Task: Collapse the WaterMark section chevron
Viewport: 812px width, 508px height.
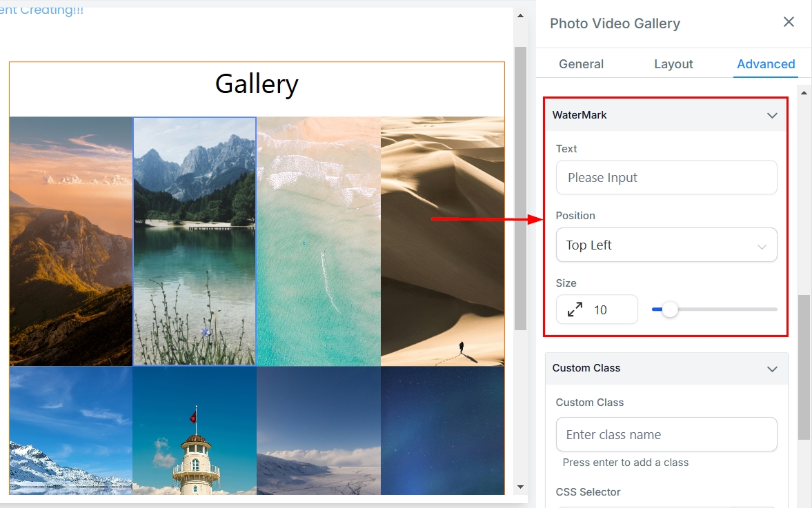Action: (x=772, y=115)
